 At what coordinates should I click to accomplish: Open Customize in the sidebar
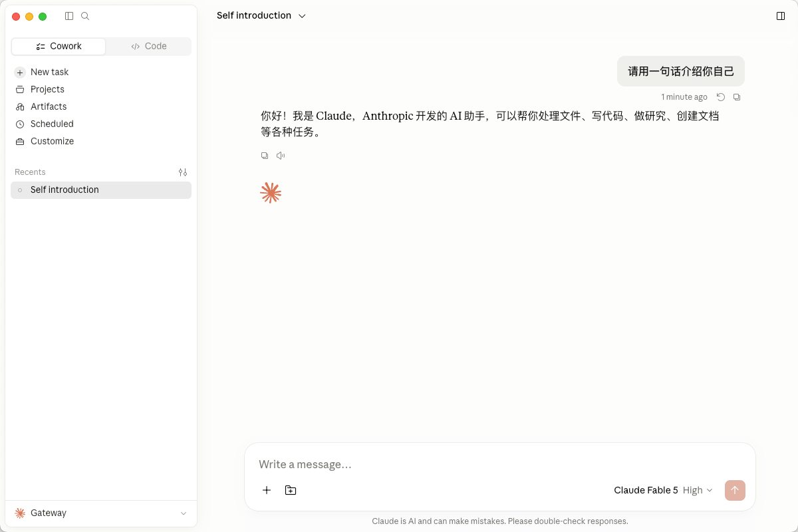point(101,141)
